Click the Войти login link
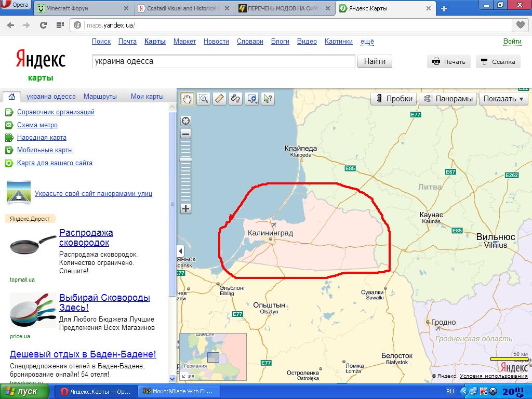532x399 pixels. coord(512,42)
